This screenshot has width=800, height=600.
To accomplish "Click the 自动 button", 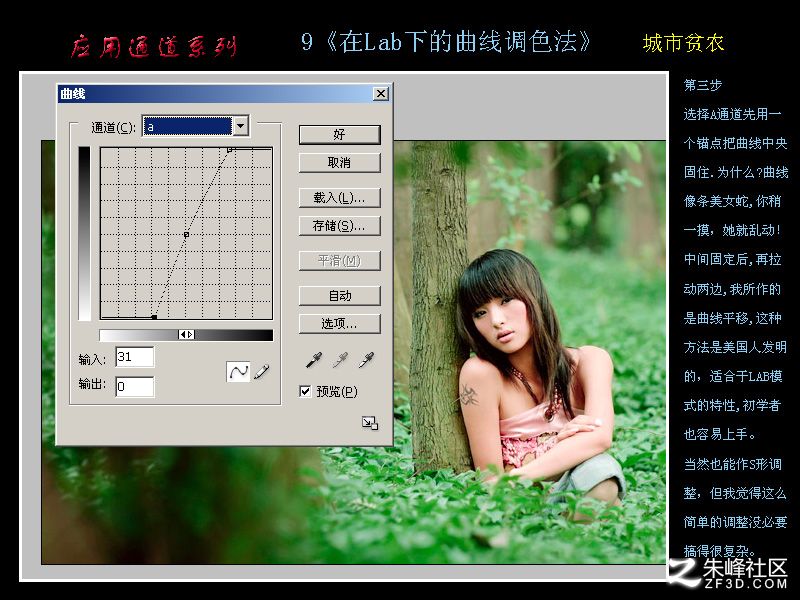I will coord(339,295).
